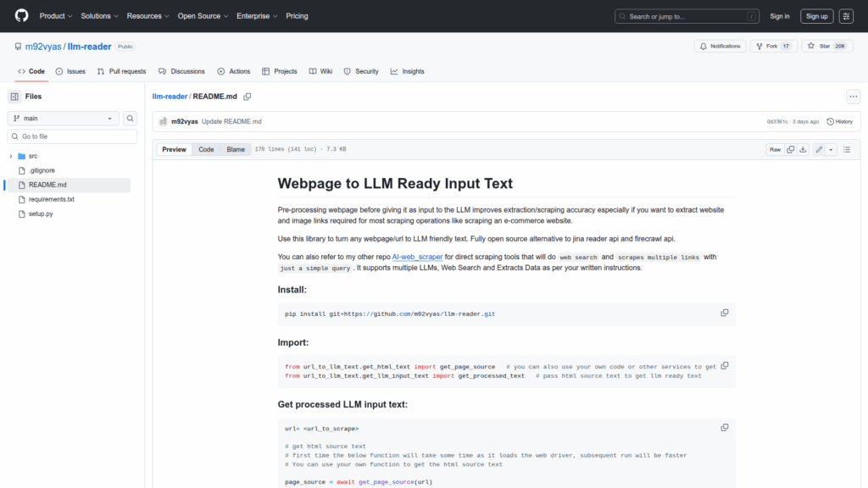
Task: Select the Code view toggle
Action: pos(207,149)
